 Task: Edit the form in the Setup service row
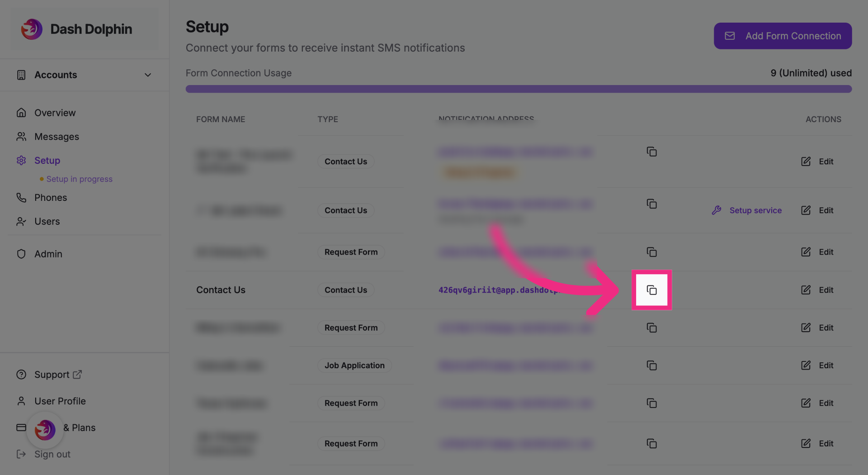click(817, 210)
